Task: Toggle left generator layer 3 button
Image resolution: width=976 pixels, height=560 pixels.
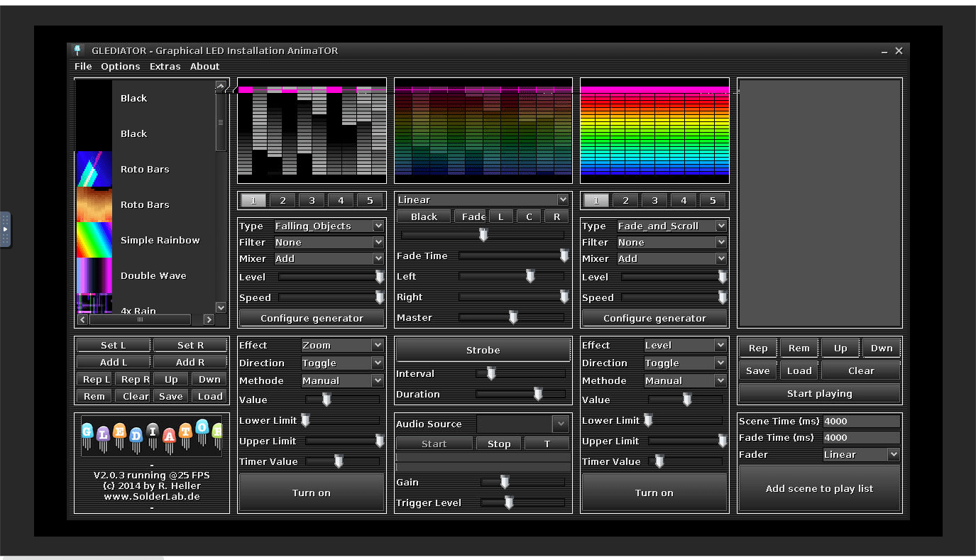Action: [312, 201]
